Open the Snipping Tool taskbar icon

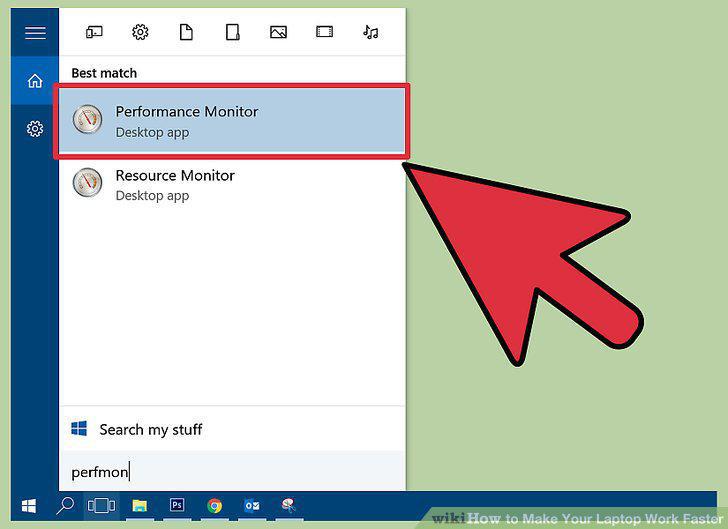288,505
